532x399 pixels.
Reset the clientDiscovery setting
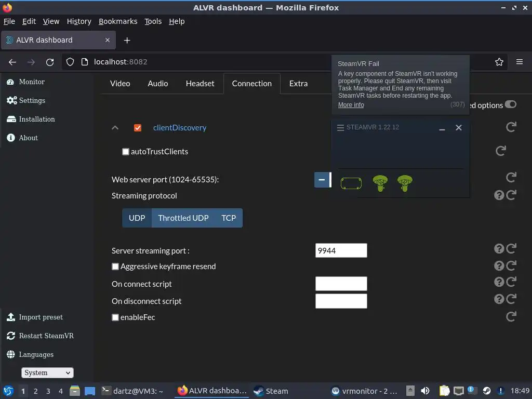pos(511,127)
